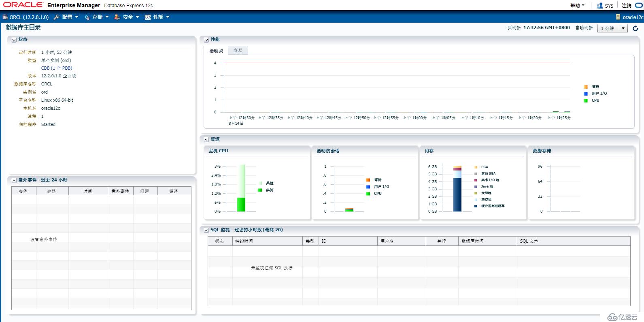Sort incidents table by 错误 column header

click(x=174, y=191)
